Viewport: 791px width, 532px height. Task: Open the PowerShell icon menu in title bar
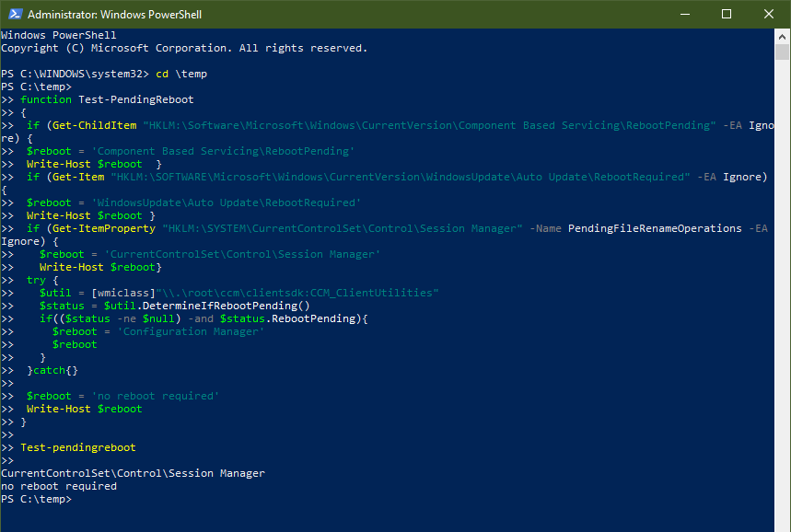(15, 14)
